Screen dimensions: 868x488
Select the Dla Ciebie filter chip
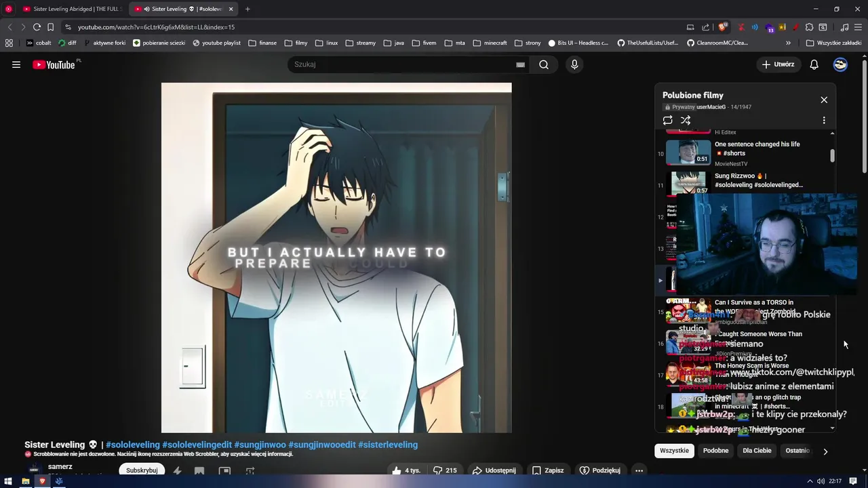pos(757,451)
